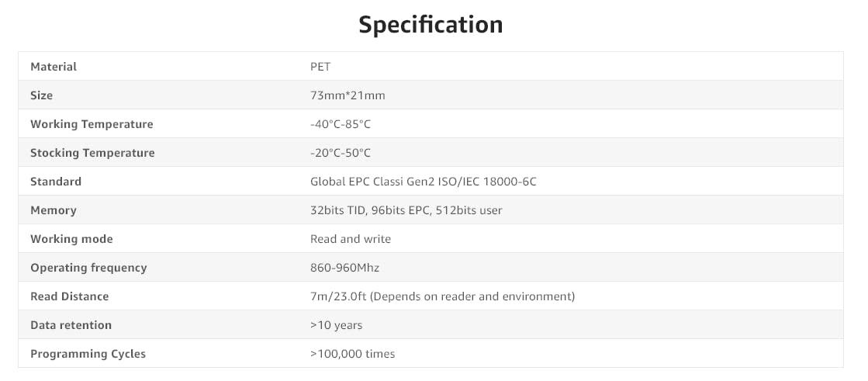The image size is (868, 381).
Task: Select the Data retention >10 years value
Action: (336, 325)
